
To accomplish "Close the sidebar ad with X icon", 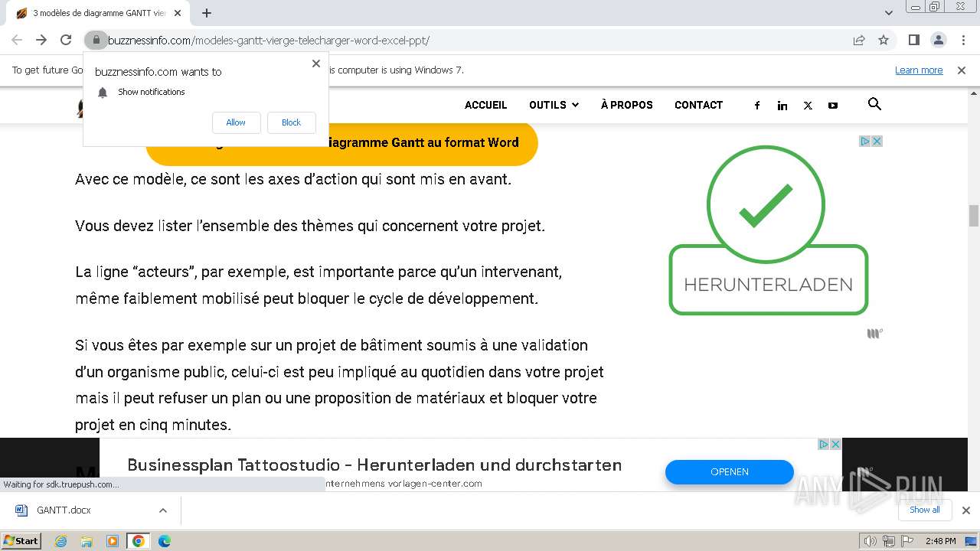I will (877, 141).
